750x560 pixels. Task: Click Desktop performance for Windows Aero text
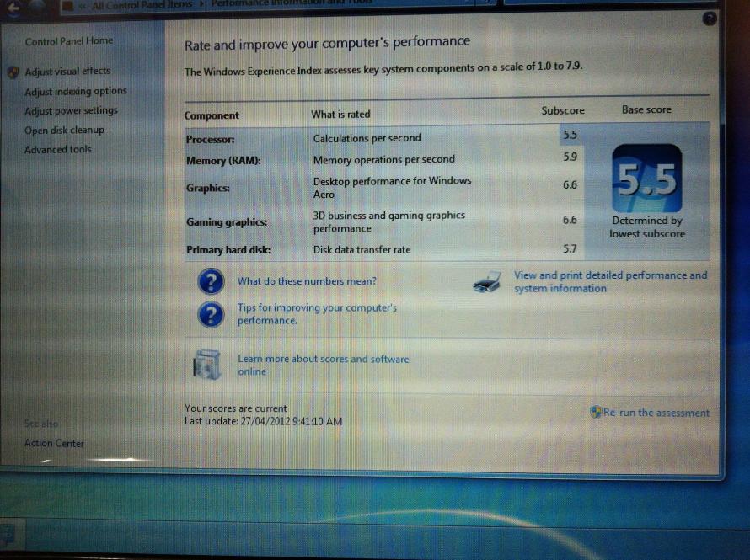coord(392,187)
